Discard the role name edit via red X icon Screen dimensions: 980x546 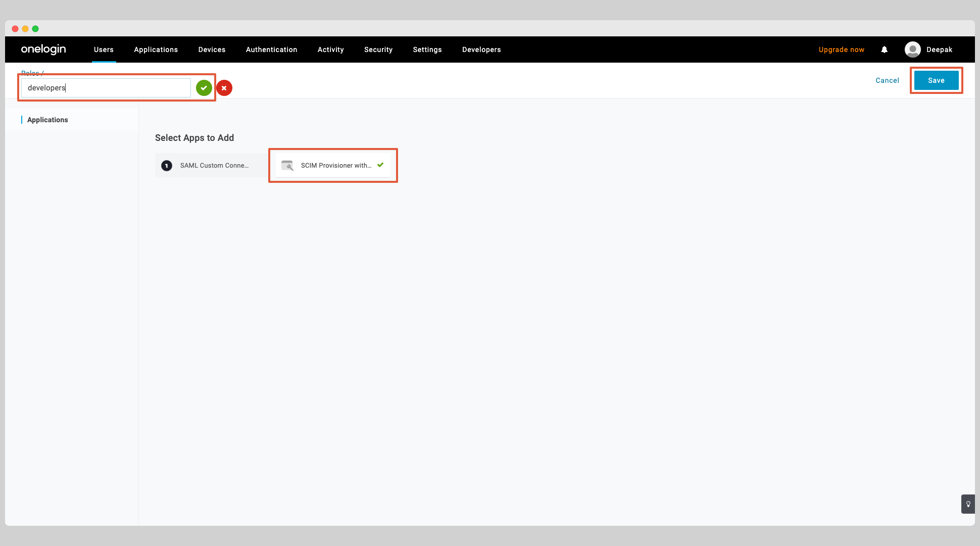(x=224, y=87)
